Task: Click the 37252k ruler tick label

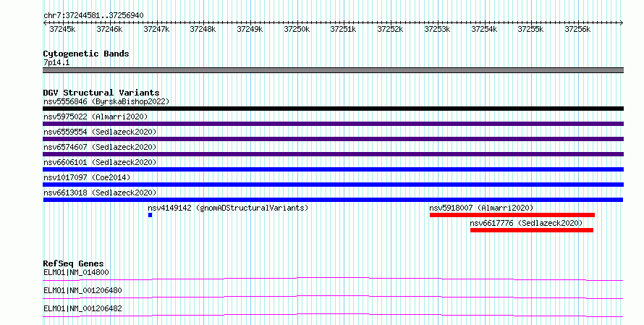Action: tap(390, 30)
